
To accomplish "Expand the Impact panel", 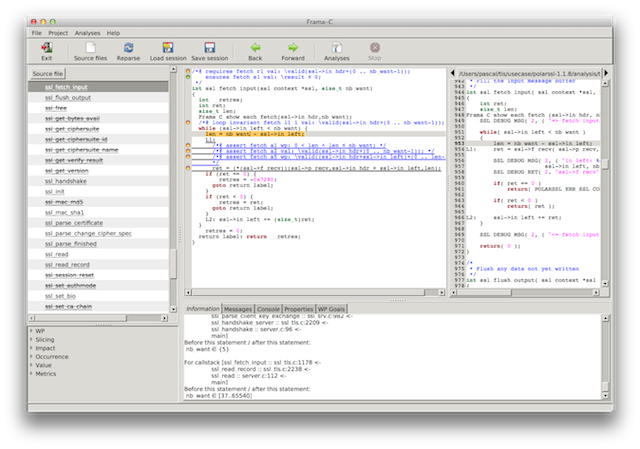I will pos(31,348).
